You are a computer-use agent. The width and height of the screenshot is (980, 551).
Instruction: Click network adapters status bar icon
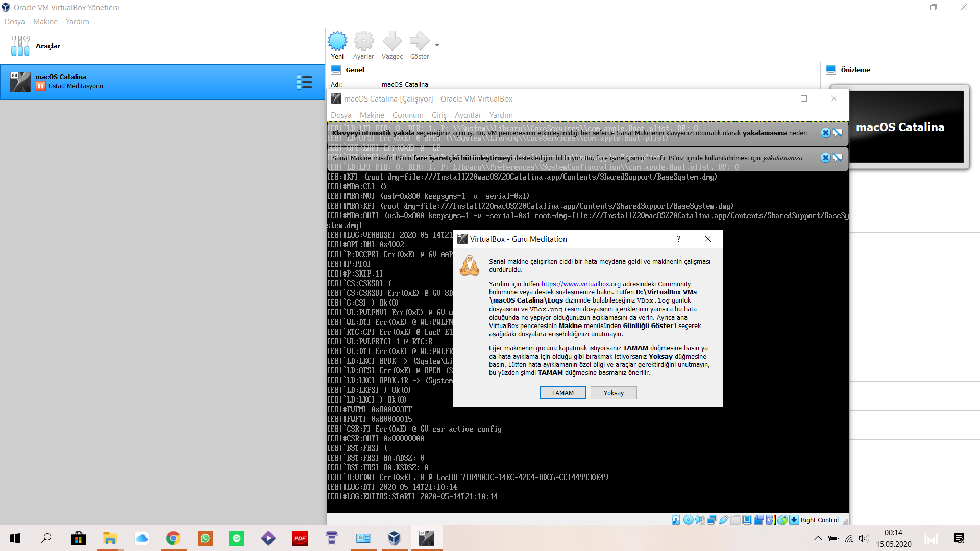click(712, 520)
